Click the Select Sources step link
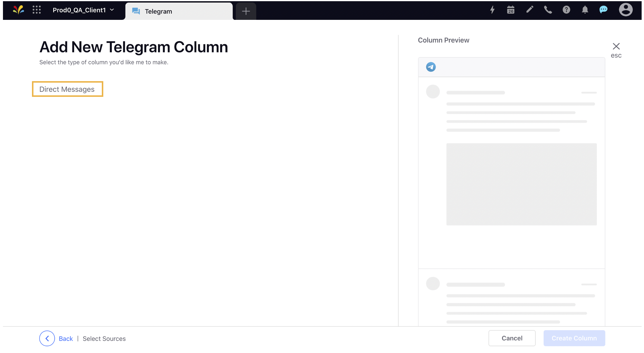 (104, 338)
